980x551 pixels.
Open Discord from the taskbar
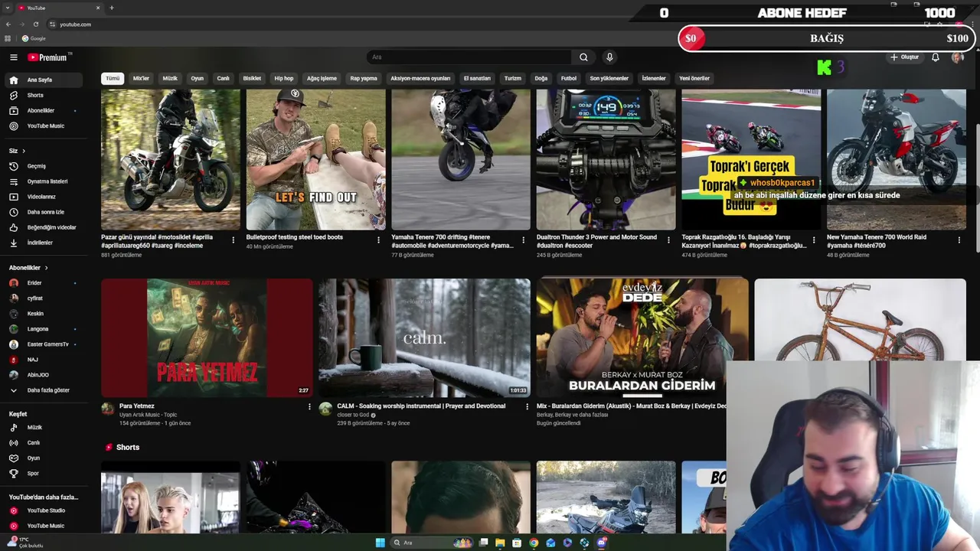click(602, 543)
